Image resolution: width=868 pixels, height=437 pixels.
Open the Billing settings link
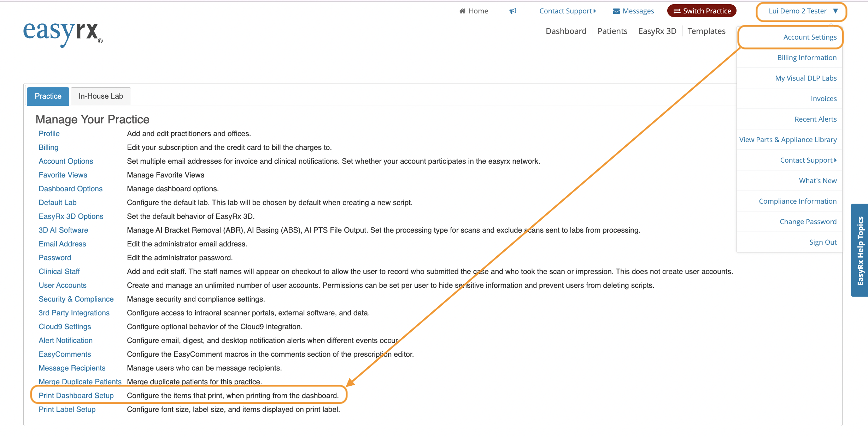pyautogui.click(x=48, y=147)
